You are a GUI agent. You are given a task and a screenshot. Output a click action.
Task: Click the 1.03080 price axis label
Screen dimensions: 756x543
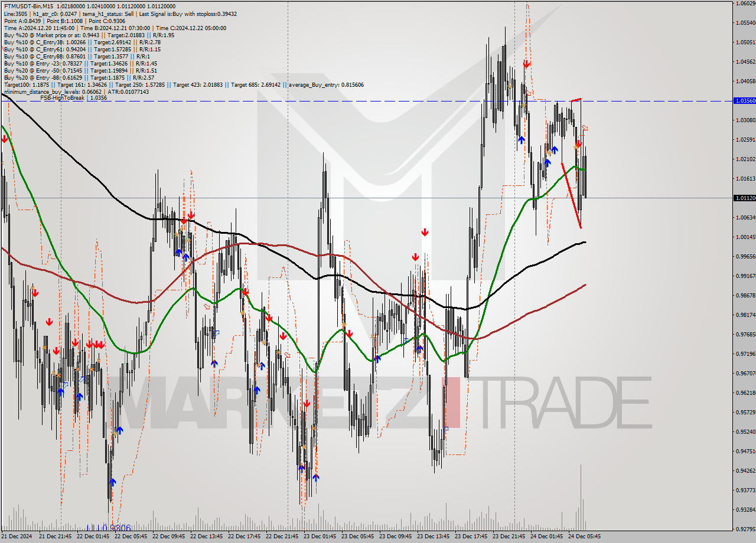(x=745, y=120)
